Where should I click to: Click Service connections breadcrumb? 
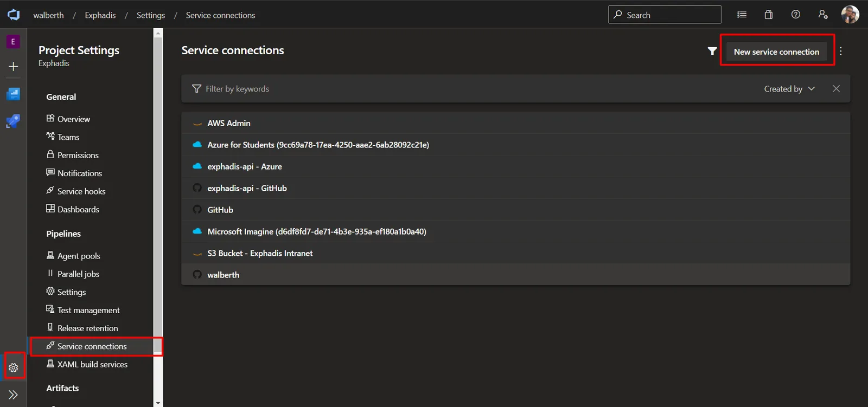pos(220,15)
